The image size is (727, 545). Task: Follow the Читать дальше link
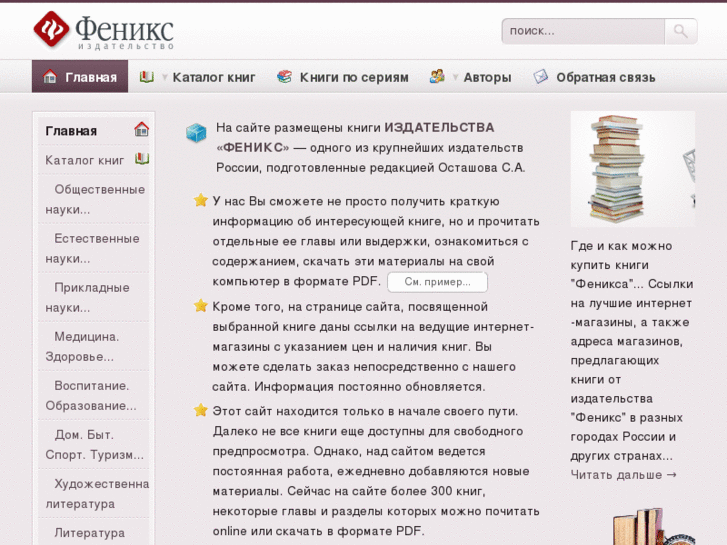623,475
